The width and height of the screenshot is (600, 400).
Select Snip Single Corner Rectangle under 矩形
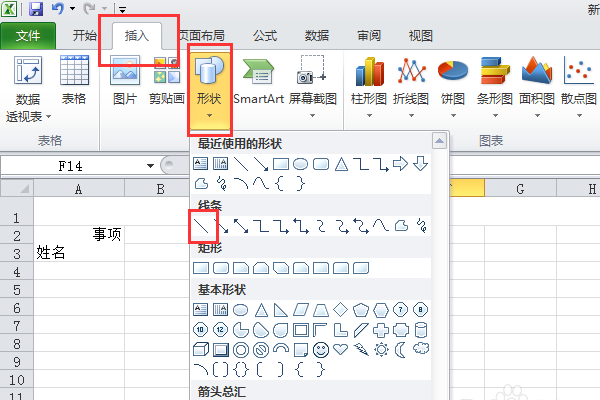241,268
